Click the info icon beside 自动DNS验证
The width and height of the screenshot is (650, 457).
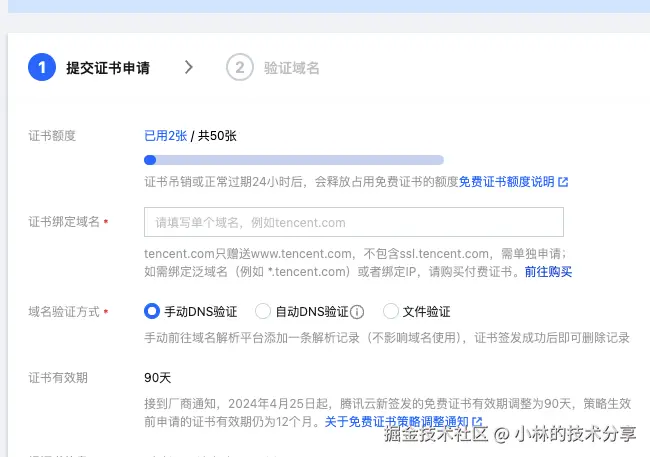[357, 311]
